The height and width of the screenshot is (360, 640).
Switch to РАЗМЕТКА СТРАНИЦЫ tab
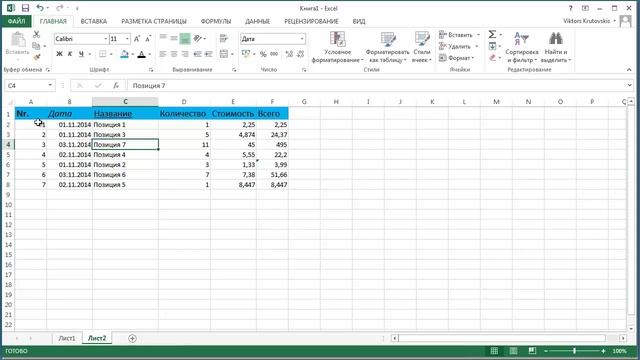[x=154, y=21]
